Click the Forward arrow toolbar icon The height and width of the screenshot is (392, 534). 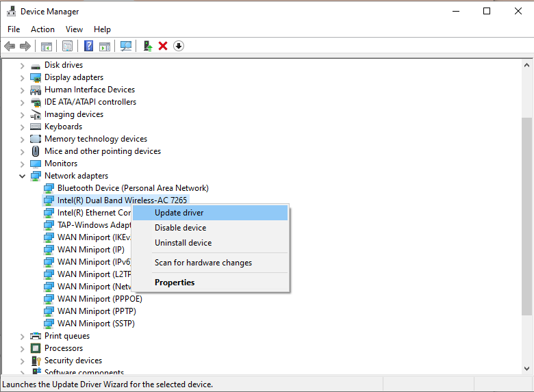point(25,46)
